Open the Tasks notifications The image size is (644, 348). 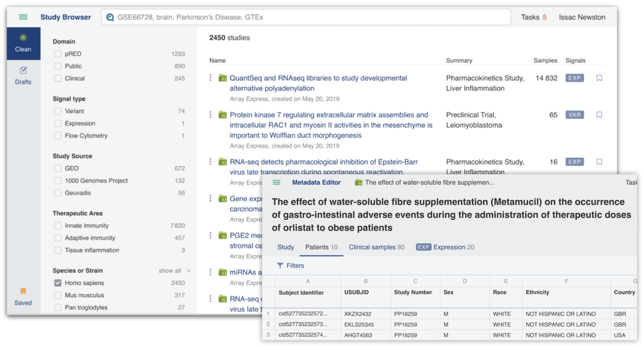click(533, 17)
